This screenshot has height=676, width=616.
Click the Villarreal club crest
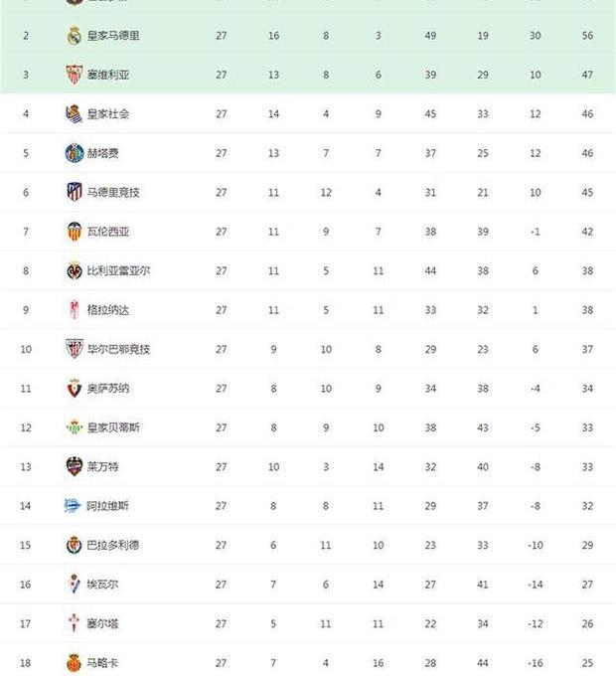click(x=75, y=270)
